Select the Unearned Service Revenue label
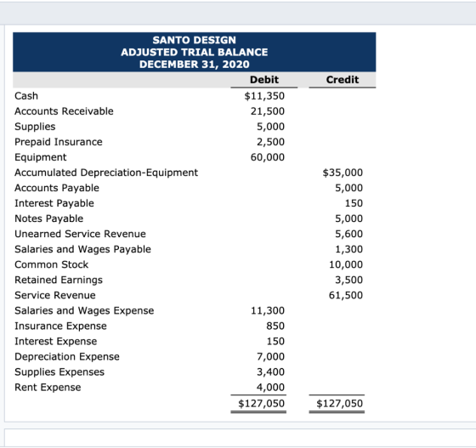 click(80, 234)
